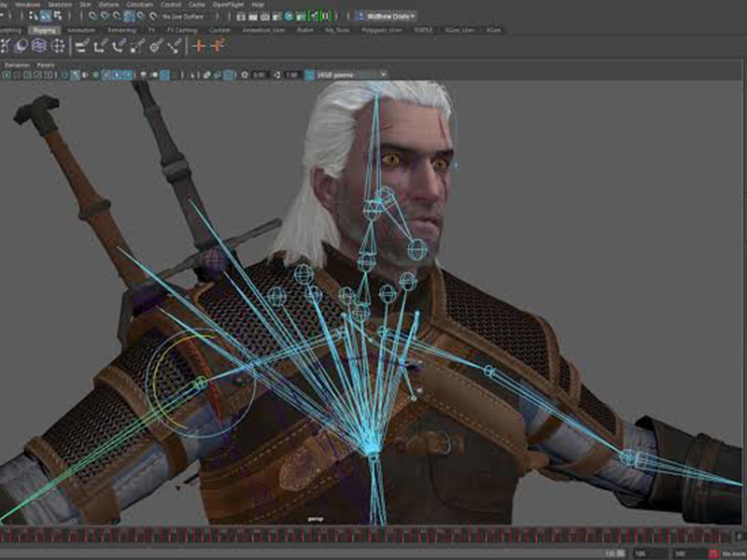Image resolution: width=747 pixels, height=560 pixels.
Task: Switch to the TURTLE shelf tab
Action: click(423, 30)
